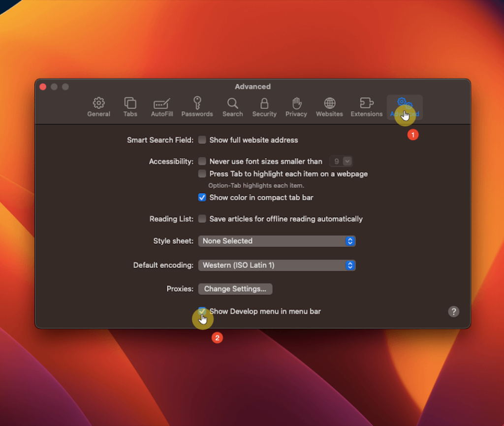Tick Never use font sizes smaller than
The height and width of the screenshot is (426, 504).
pos(202,161)
